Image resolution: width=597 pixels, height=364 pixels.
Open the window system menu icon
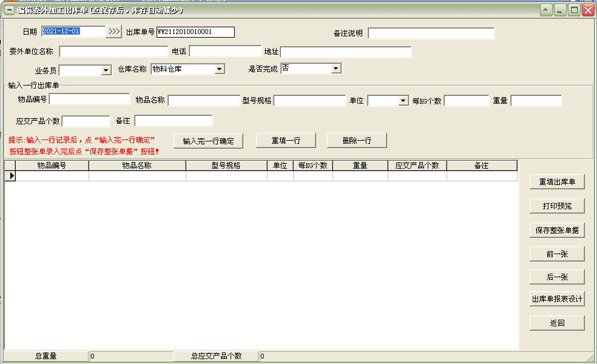10,10
